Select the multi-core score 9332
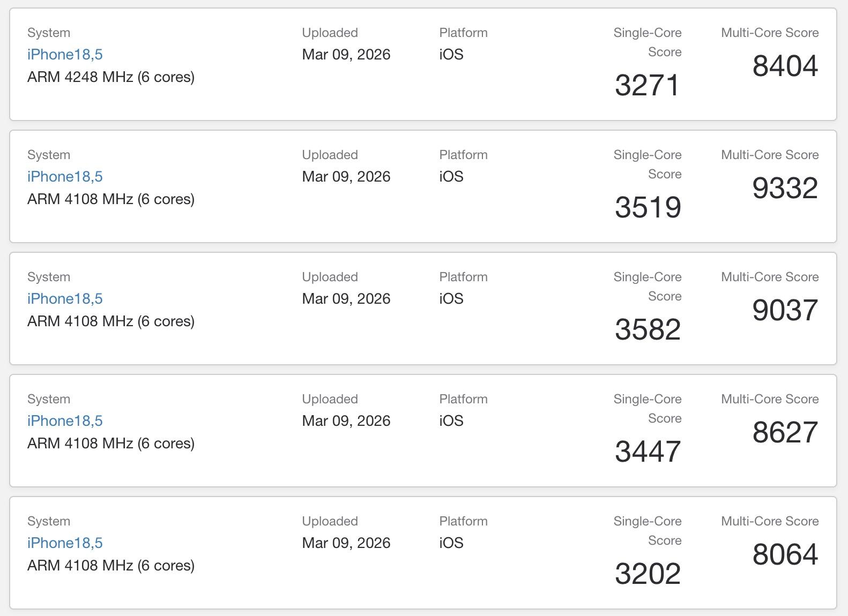 tap(785, 189)
